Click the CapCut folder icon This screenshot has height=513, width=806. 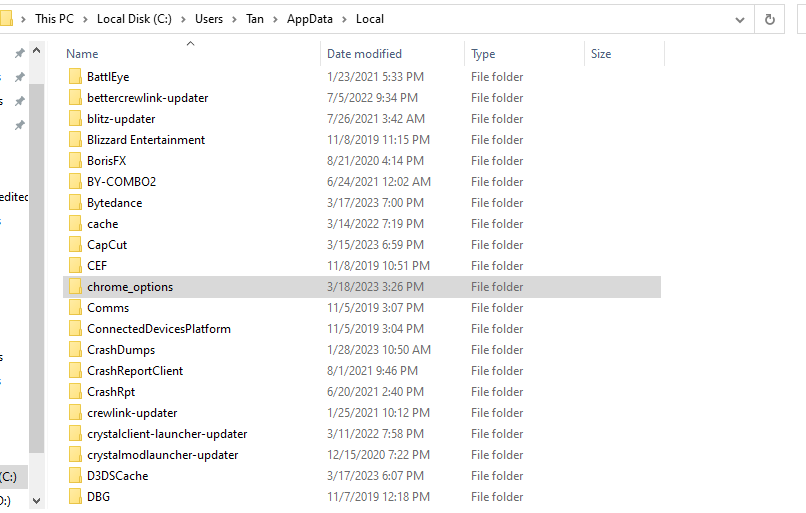point(75,245)
